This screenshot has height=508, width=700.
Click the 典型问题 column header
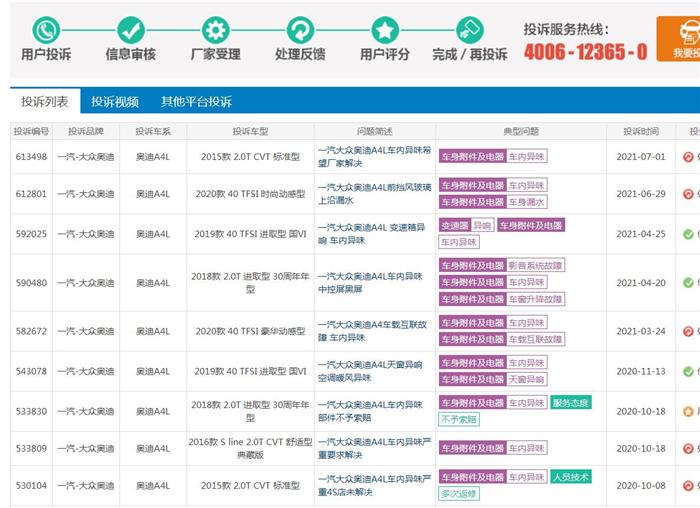tap(521, 131)
